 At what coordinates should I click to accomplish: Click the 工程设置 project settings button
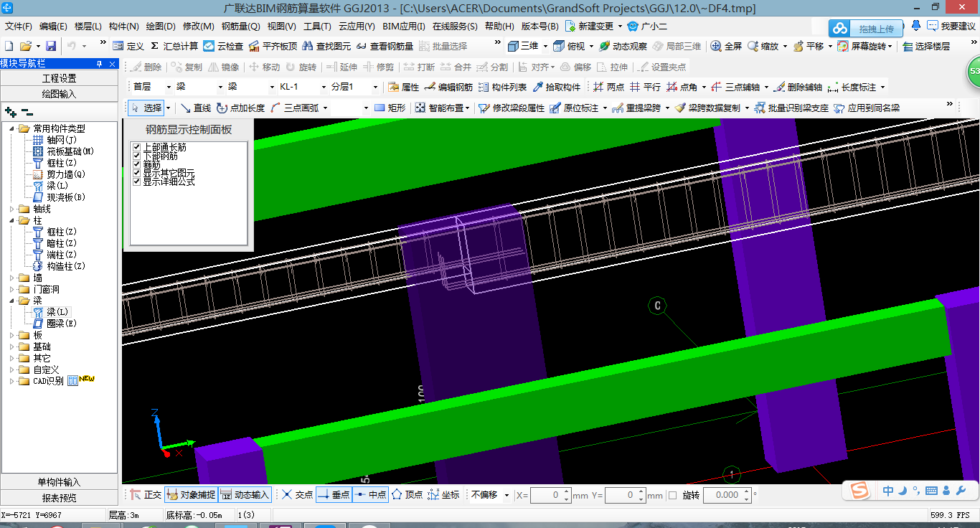pos(60,78)
